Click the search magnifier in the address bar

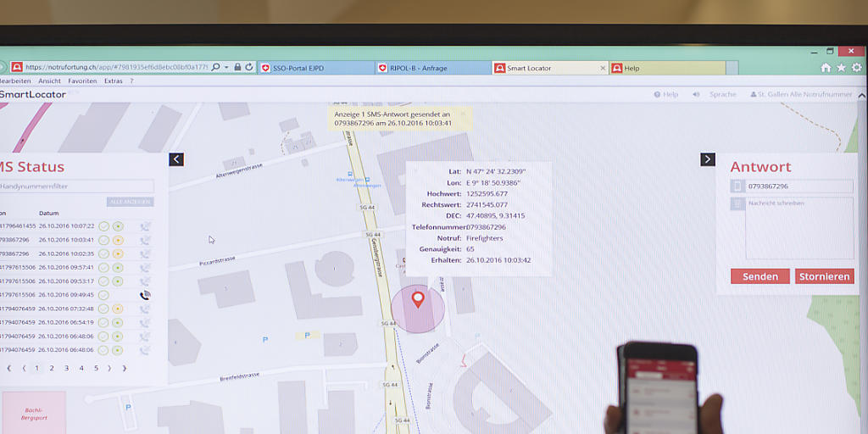216,68
